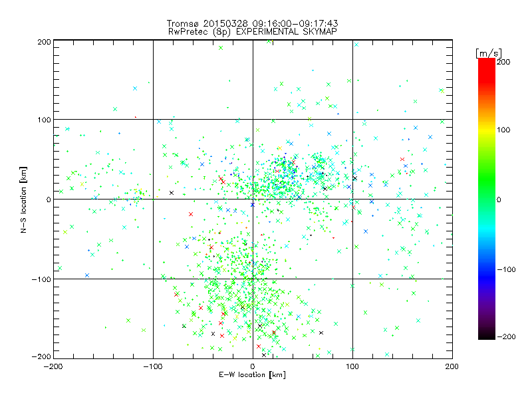Click y-axis tick label '100' on left
Screen dimensions: 532x399
(44, 120)
